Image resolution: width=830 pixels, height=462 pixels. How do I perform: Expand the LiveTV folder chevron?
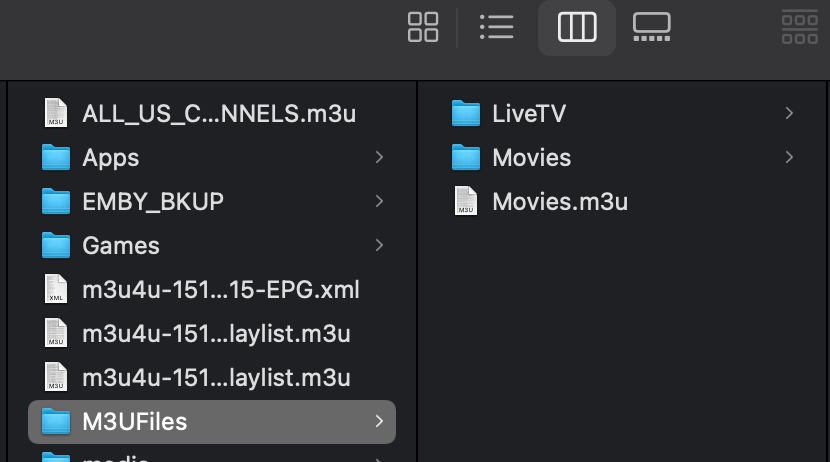[x=789, y=113]
